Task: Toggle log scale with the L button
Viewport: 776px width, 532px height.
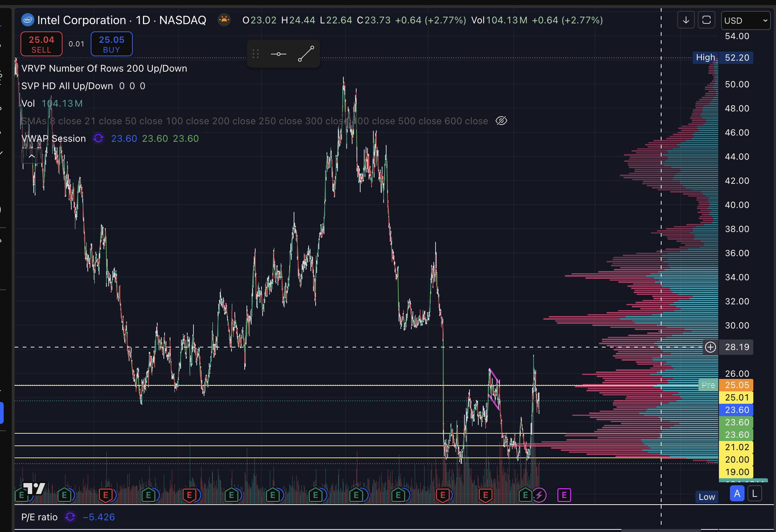Action: tap(754, 494)
